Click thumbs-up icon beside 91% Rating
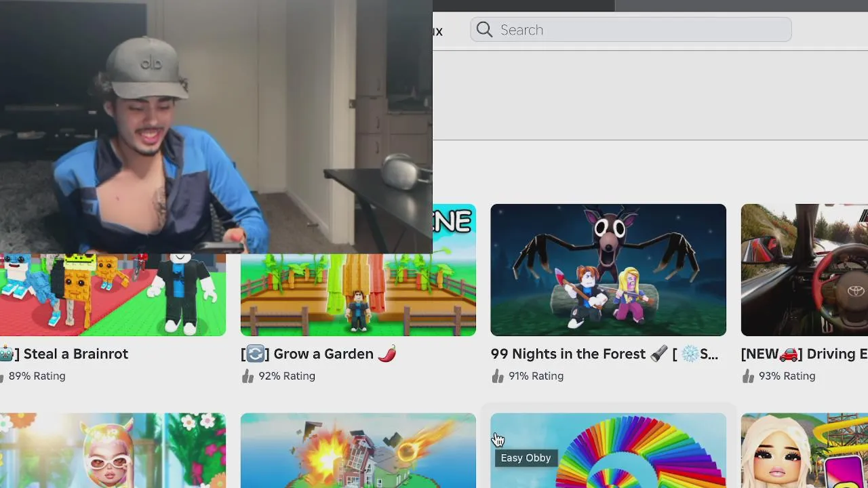Screen dimensions: 868x488 pyautogui.click(x=498, y=375)
